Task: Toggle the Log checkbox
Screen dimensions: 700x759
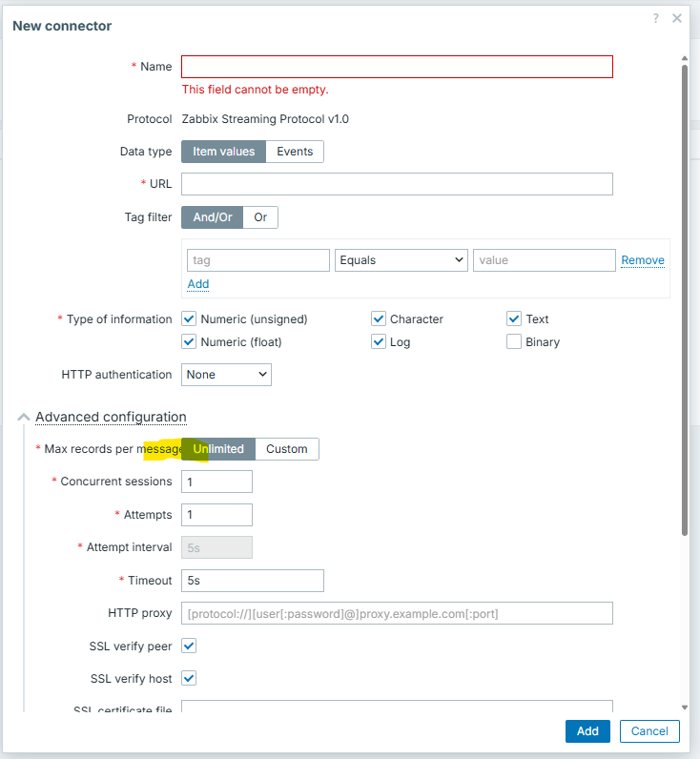Action: 379,342
